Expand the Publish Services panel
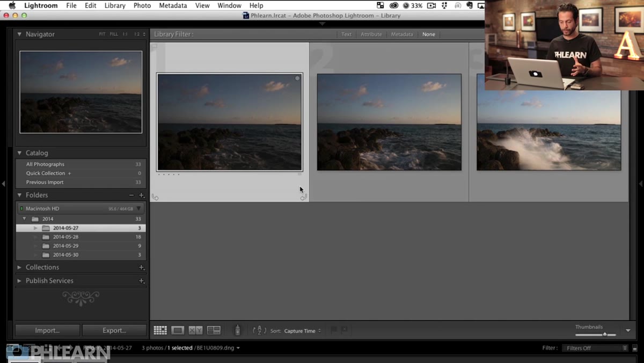Screen dimensions: 644x363 [19, 281]
